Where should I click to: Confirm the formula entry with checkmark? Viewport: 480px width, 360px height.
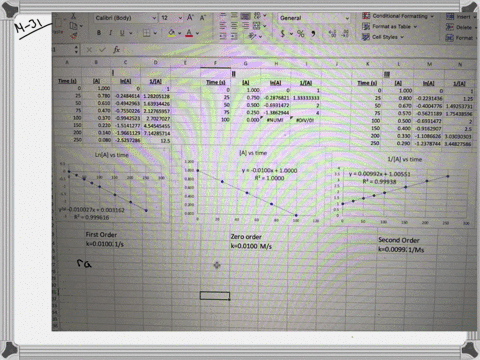[102, 50]
